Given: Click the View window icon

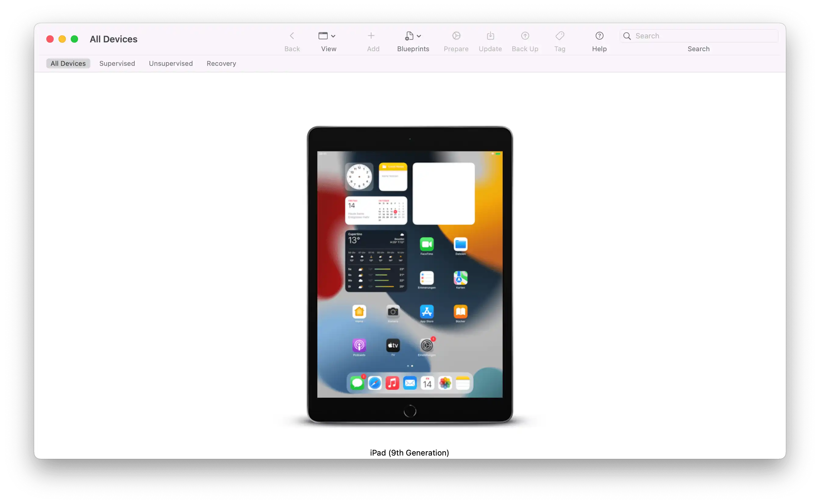Looking at the screenshot, I should pyautogui.click(x=323, y=36).
